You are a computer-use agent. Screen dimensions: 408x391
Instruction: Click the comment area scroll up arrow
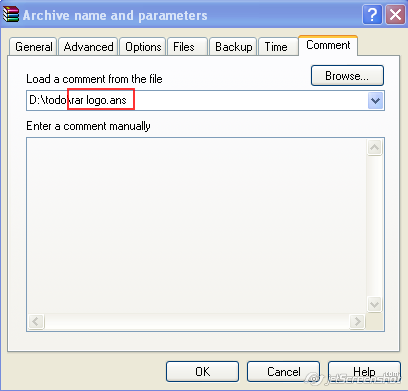pyautogui.click(x=374, y=147)
